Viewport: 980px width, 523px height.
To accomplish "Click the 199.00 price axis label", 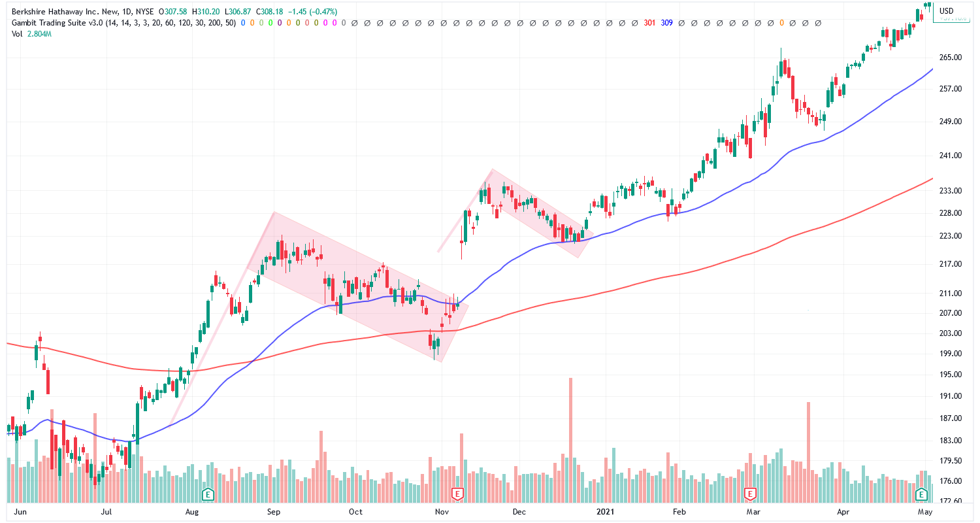I will point(949,354).
